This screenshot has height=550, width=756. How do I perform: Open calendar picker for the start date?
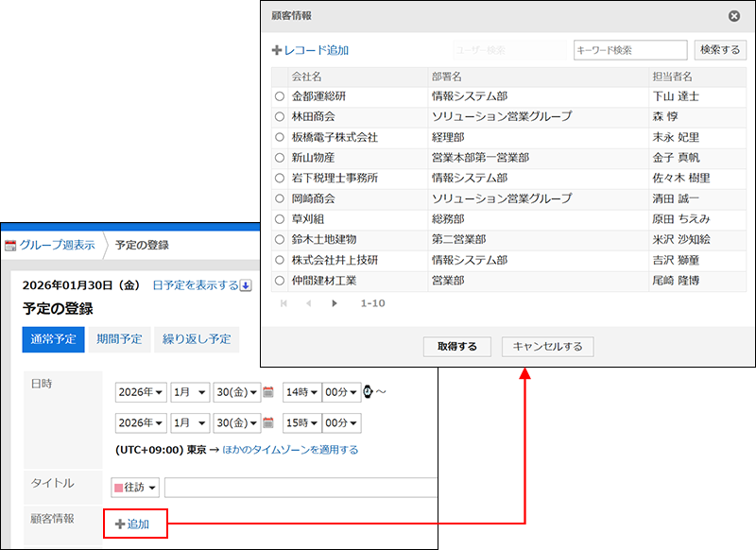click(x=268, y=392)
